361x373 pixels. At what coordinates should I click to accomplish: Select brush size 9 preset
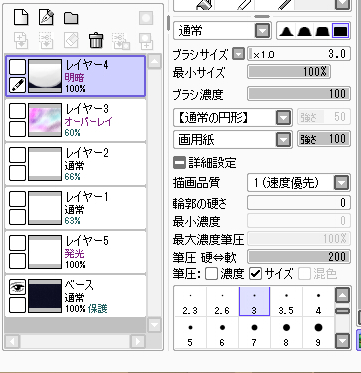pos(318,333)
